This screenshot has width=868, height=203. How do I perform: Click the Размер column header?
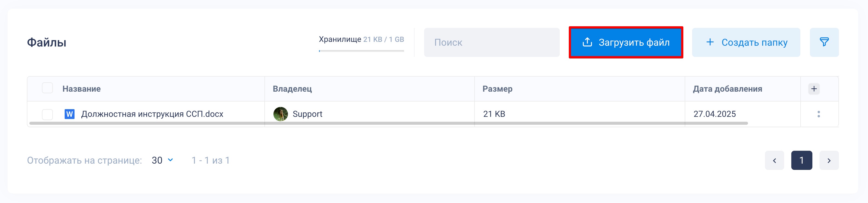click(497, 89)
